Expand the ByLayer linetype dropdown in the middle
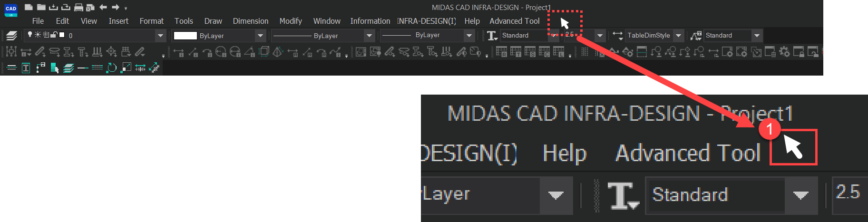The height and width of the screenshot is (222, 868). click(x=369, y=36)
